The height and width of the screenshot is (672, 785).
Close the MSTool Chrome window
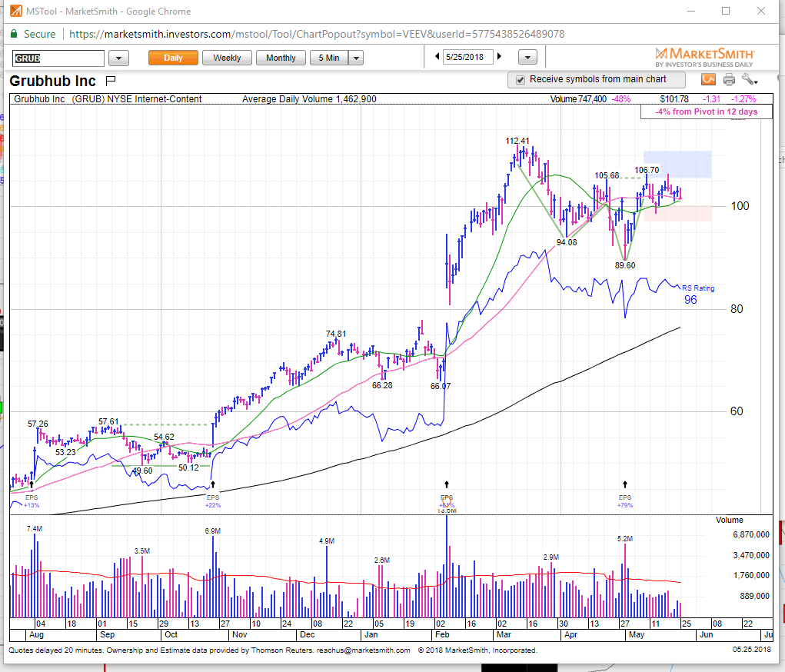pyautogui.click(x=761, y=11)
